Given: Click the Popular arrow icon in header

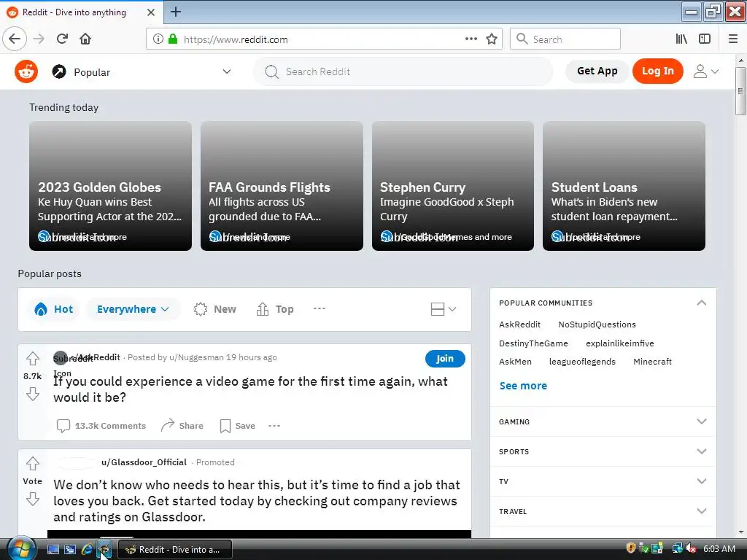Looking at the screenshot, I should tap(59, 72).
